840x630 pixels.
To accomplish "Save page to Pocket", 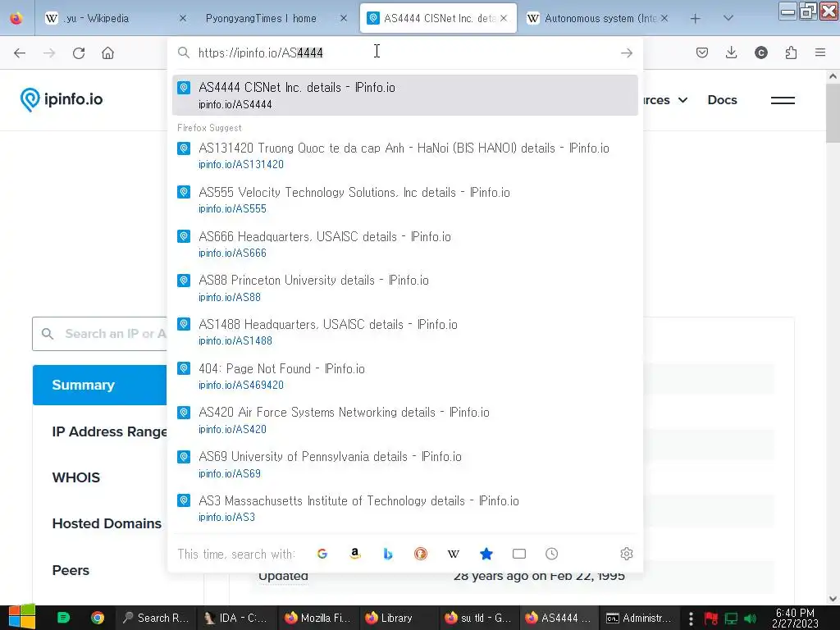I will [702, 52].
